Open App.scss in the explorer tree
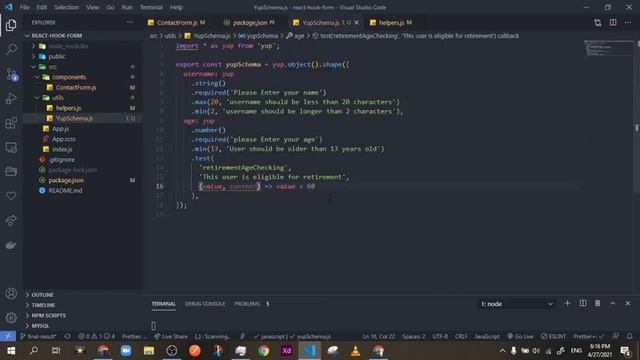 (64, 139)
